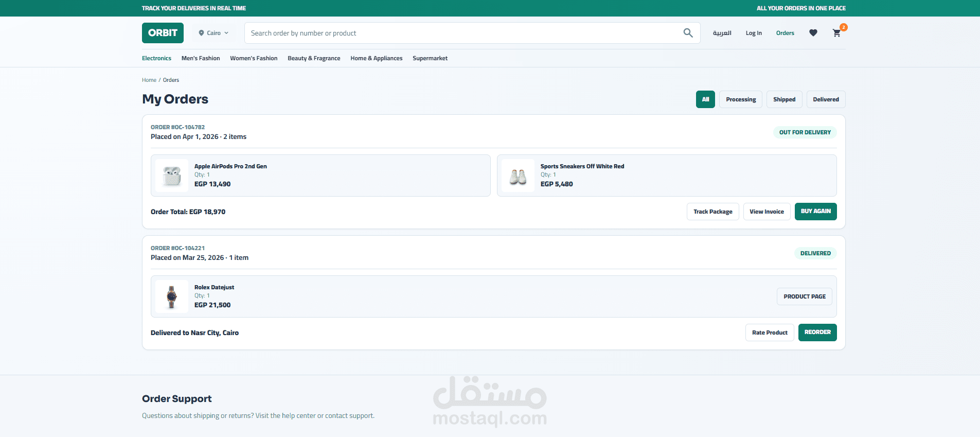Expand the Cairo location dropdown chevron
The image size is (980, 437).
[x=226, y=33]
